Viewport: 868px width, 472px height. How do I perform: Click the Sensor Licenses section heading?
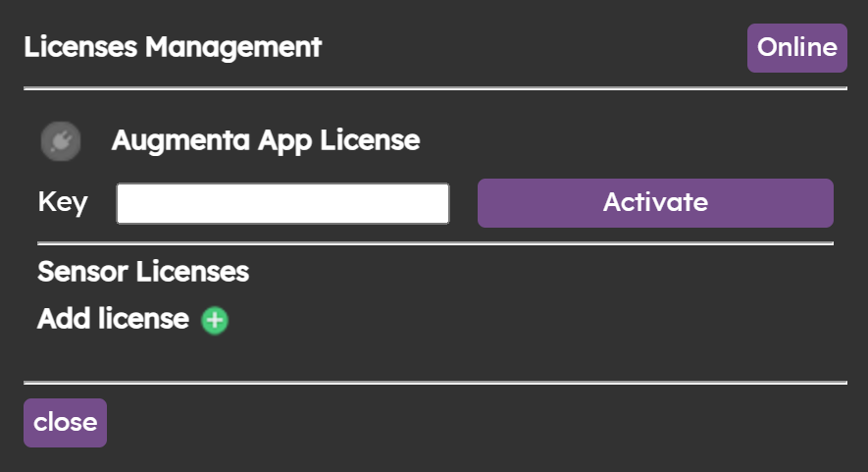tap(143, 272)
